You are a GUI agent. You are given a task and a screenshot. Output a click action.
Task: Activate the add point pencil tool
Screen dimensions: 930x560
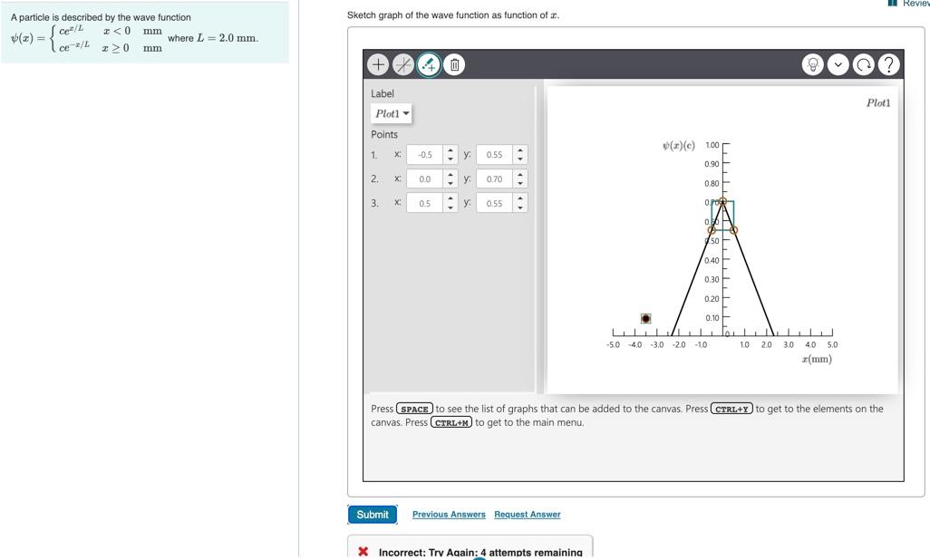429,64
